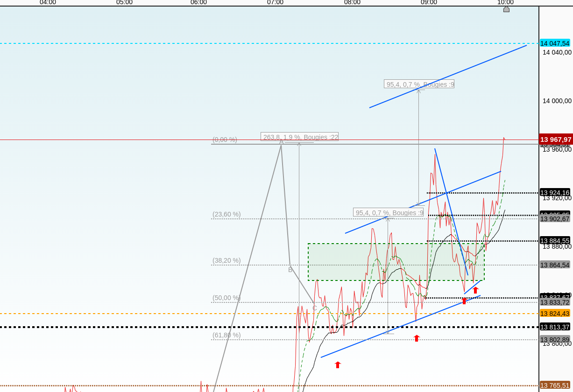Click the '95,4' measurement label beside the 23,60 % level
Screen dimensions: 573x392
pyautogui.click(x=388, y=212)
